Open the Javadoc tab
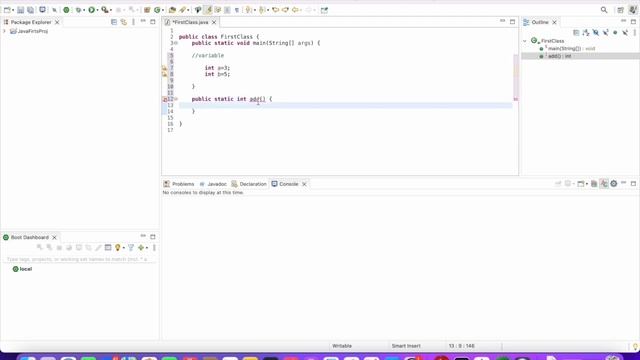 tap(213, 184)
